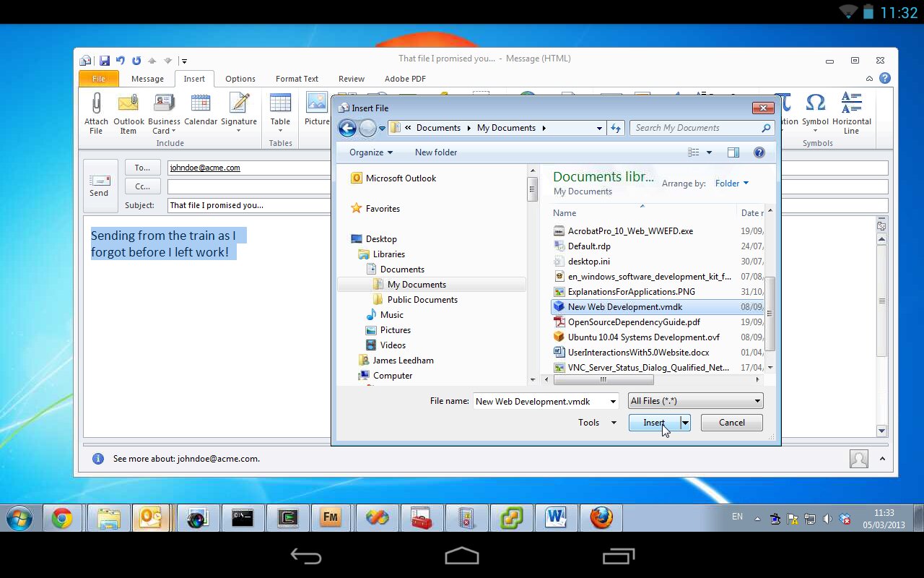Expand Arrange by Folder dropdown

pos(731,184)
